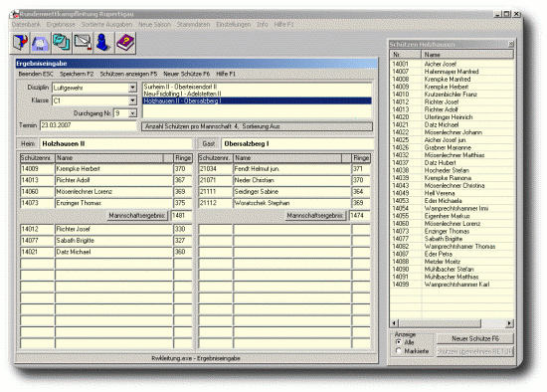Click the name cell Mösenlechner Lorenz in Heim table

[x=113, y=192]
